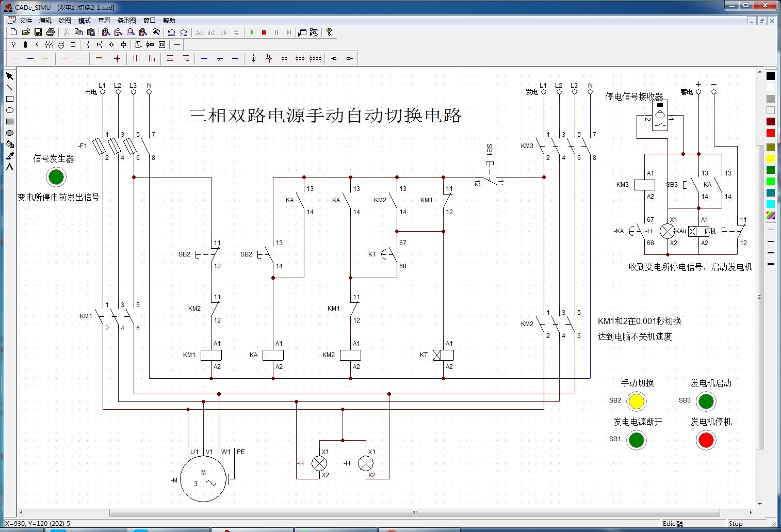Select the text tool marked with letter A
781x532 pixels.
9,167
